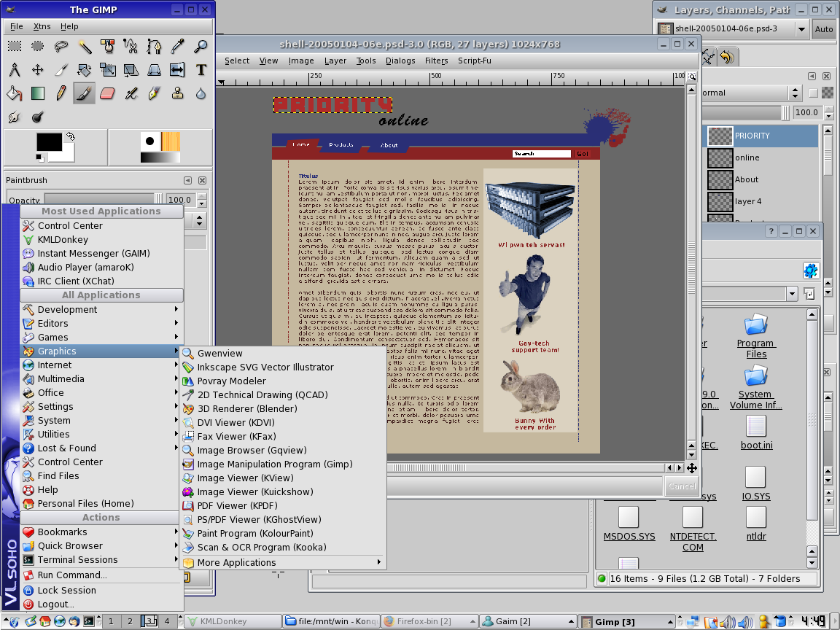Select the Bucket Fill tool

(x=15, y=94)
